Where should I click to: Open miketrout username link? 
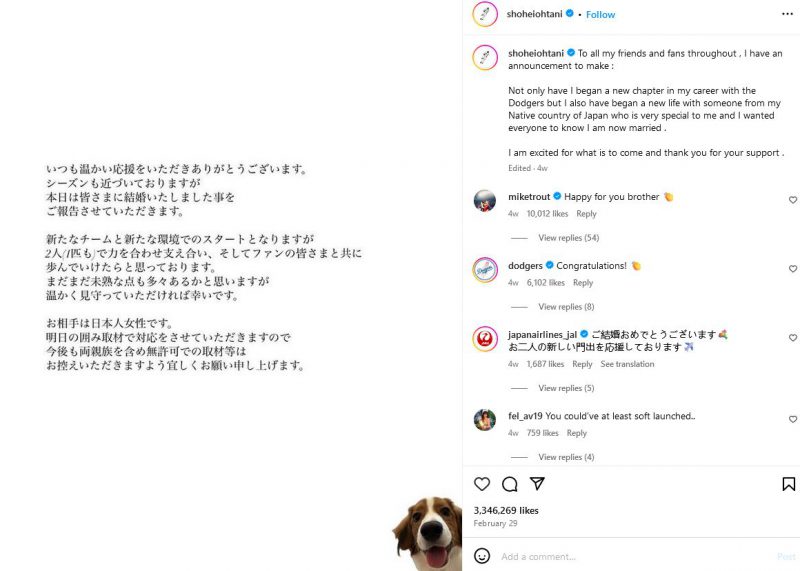pyautogui.click(x=529, y=197)
